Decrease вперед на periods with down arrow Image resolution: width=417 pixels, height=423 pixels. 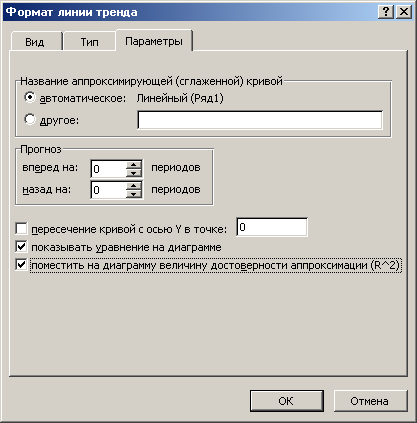[134, 173]
